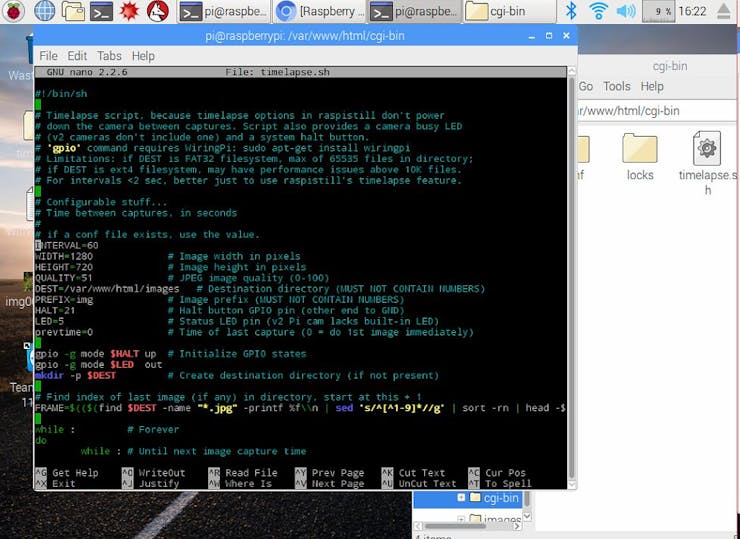
Task: Click the Bluetooth tray icon
Action: click(x=571, y=11)
